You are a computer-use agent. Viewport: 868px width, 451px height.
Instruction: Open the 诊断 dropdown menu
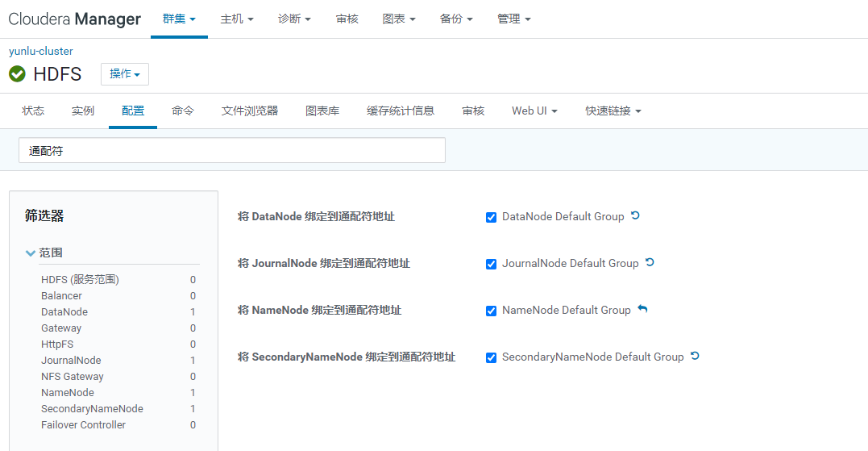click(294, 19)
